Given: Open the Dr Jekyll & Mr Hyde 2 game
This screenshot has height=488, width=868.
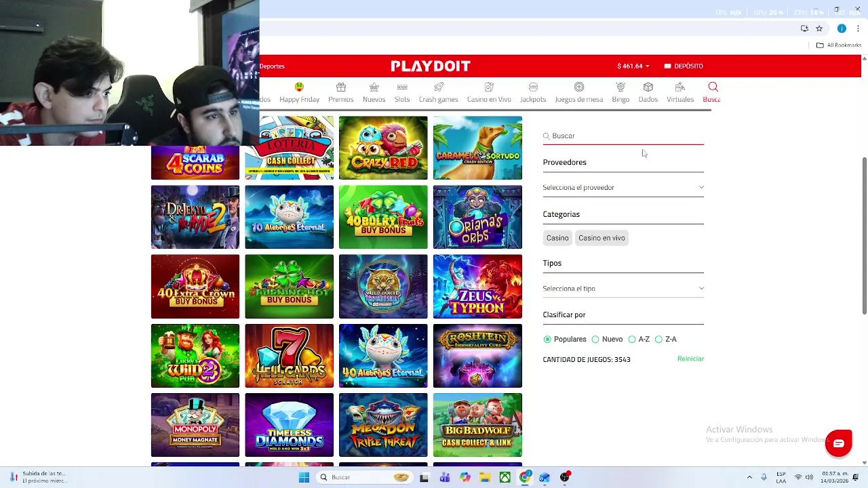Looking at the screenshot, I should click(x=195, y=217).
